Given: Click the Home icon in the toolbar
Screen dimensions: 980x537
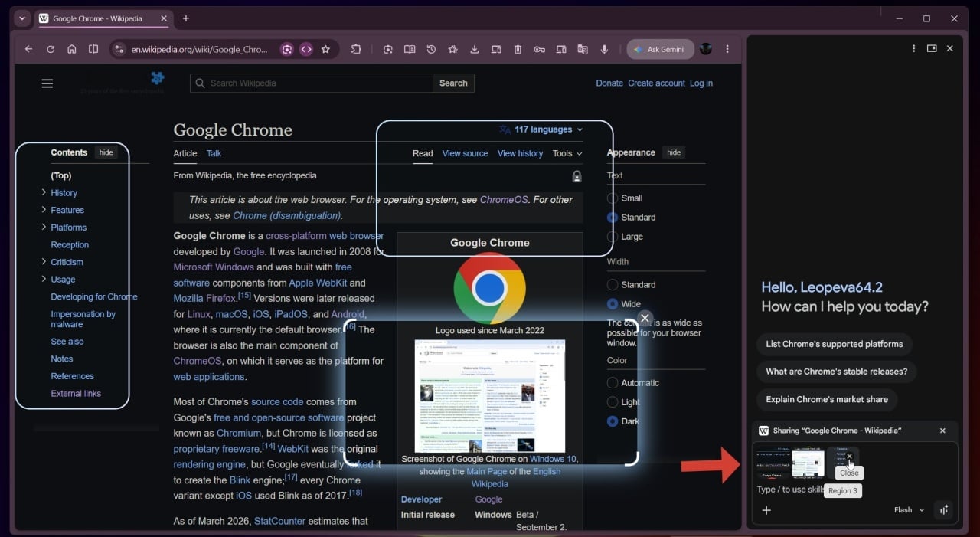Looking at the screenshot, I should [72, 49].
